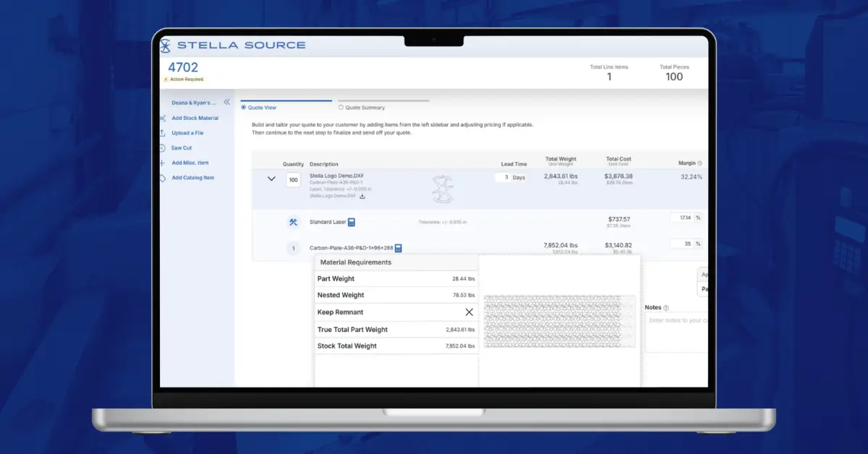Click the Add Stock Material icon
868x454 pixels.
163,118
